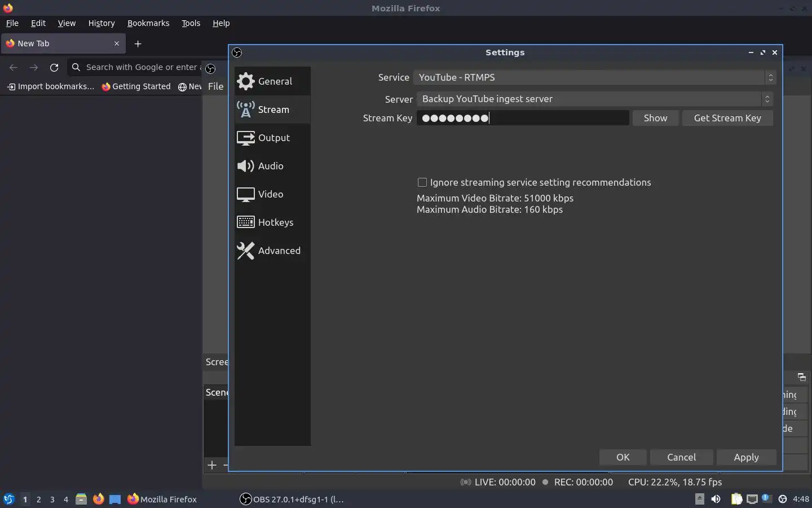Viewport: 812px width, 508px height.
Task: Enable Ignore streaming service setting recommendations
Action: point(422,182)
